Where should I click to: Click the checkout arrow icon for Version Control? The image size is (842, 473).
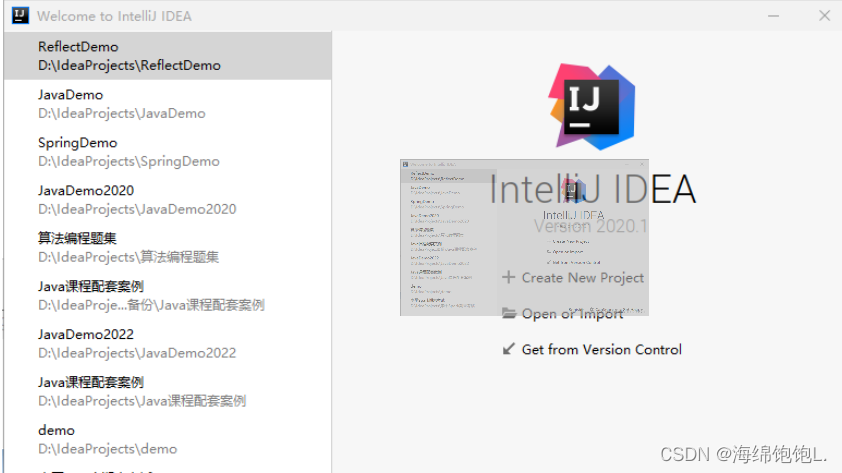point(509,349)
